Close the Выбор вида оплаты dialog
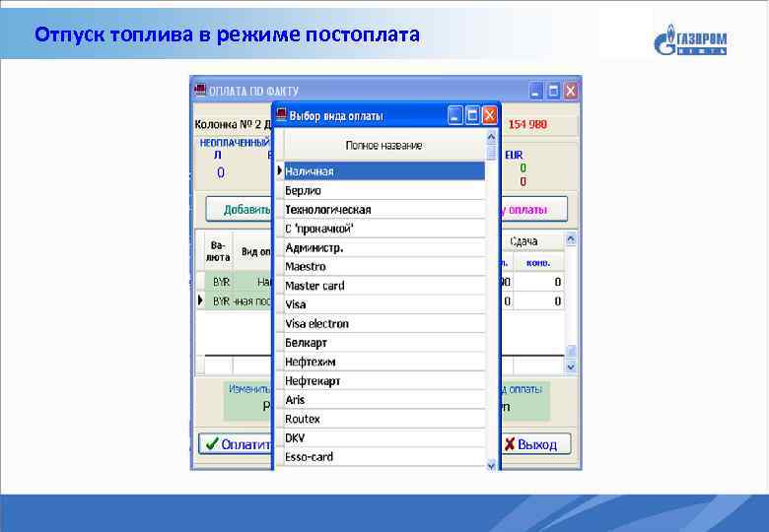769x532 pixels. pyautogui.click(x=489, y=115)
